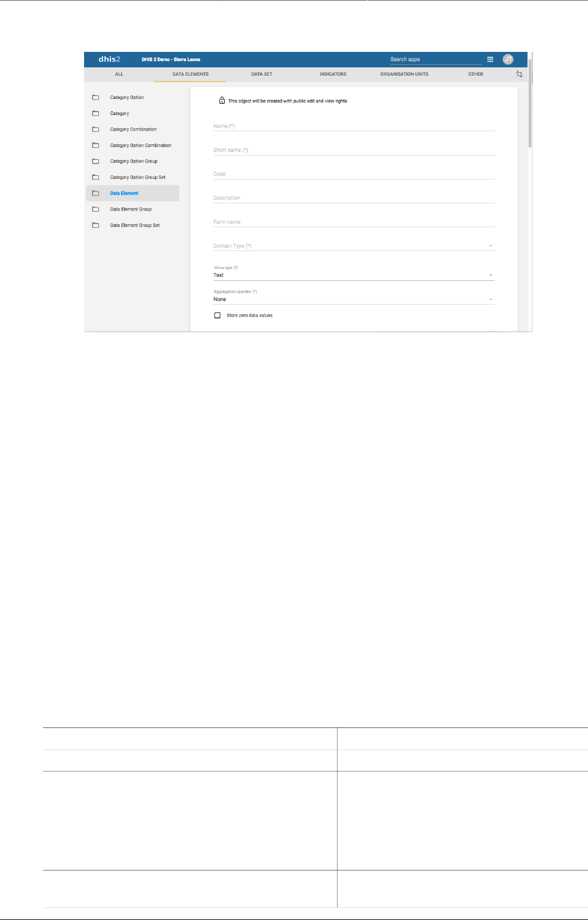This screenshot has height=920, width=588.
Task: Click the Short name (*) input field
Action: (x=354, y=150)
